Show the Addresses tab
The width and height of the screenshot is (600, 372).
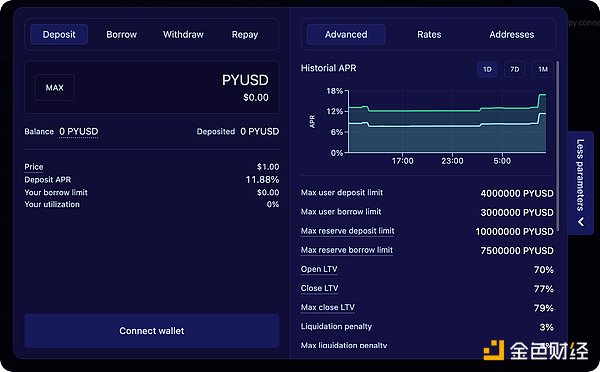click(x=512, y=34)
